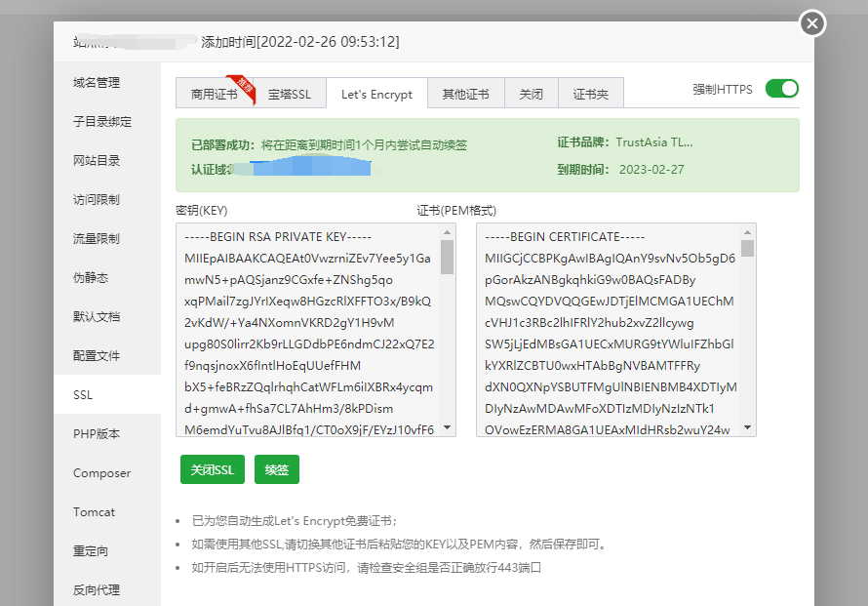Viewport: 868px width, 606px height.
Task: Toggle the 强制HTTPS switch
Action: tap(781, 89)
